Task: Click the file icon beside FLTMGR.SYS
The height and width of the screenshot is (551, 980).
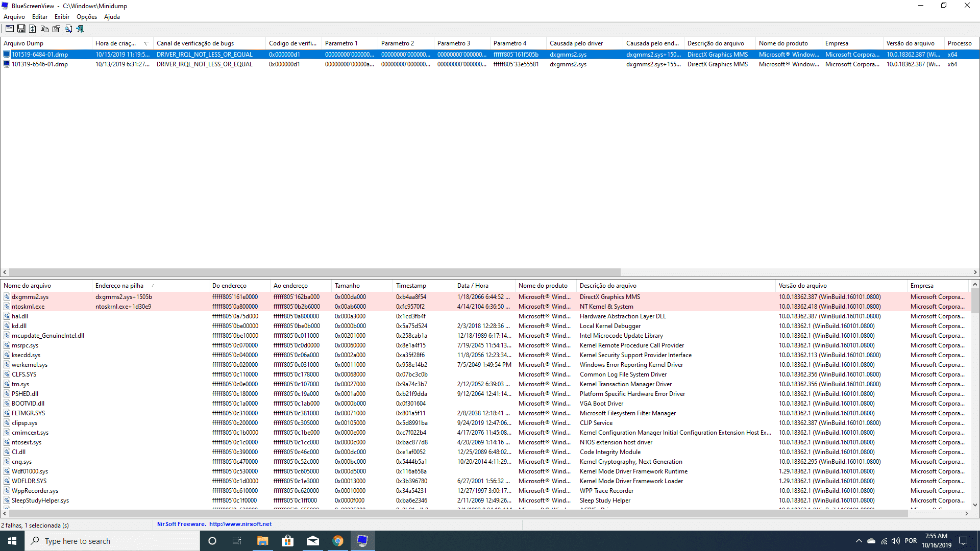Action: [7, 413]
